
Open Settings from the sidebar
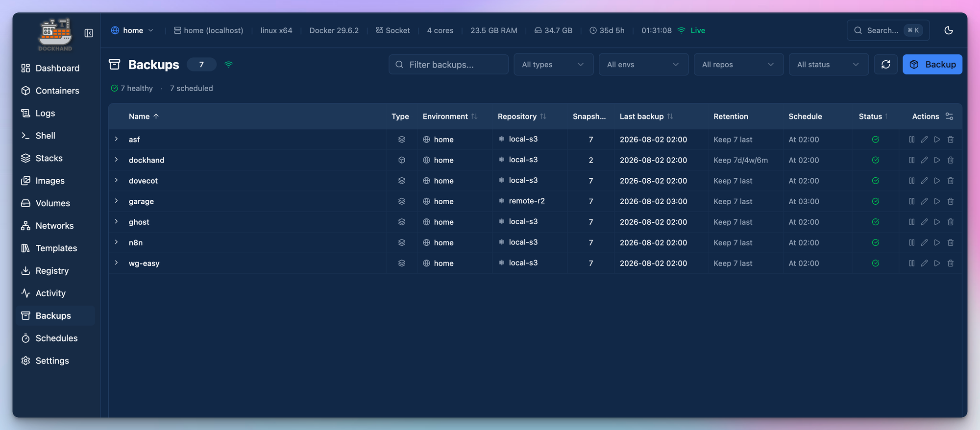pyautogui.click(x=56, y=361)
